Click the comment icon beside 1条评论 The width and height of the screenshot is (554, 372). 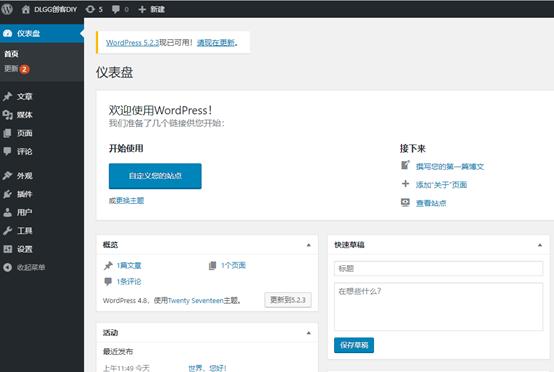108,282
